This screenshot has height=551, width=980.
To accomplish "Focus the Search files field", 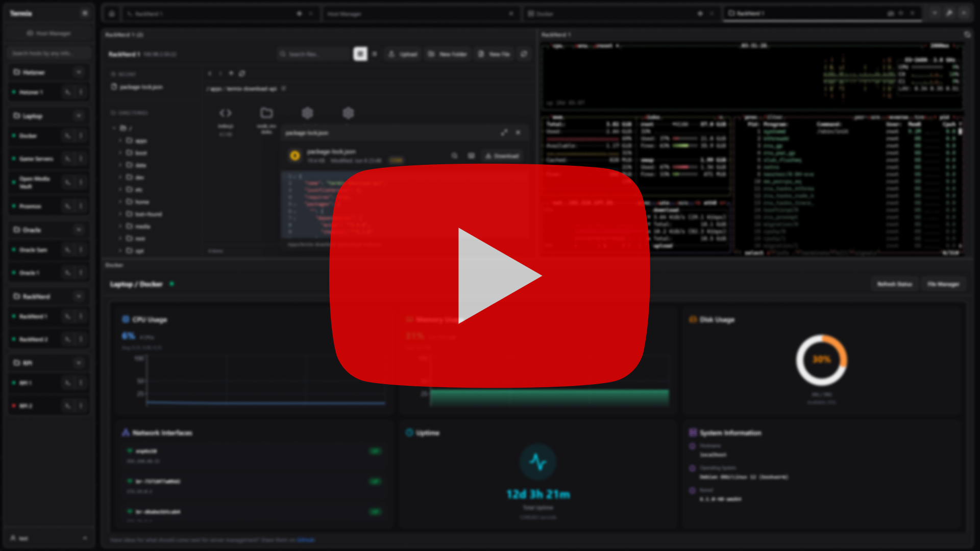I will pos(314,54).
